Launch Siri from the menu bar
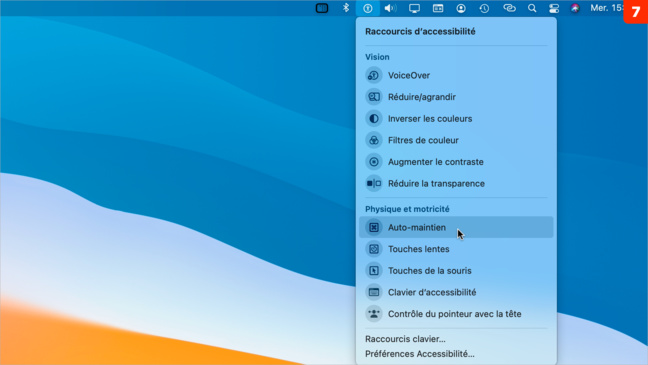 (575, 8)
